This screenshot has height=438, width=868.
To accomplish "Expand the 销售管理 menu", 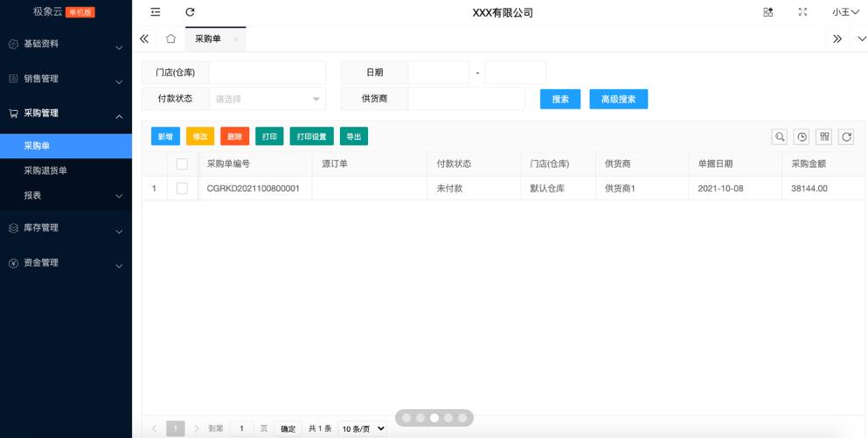I will [66, 79].
